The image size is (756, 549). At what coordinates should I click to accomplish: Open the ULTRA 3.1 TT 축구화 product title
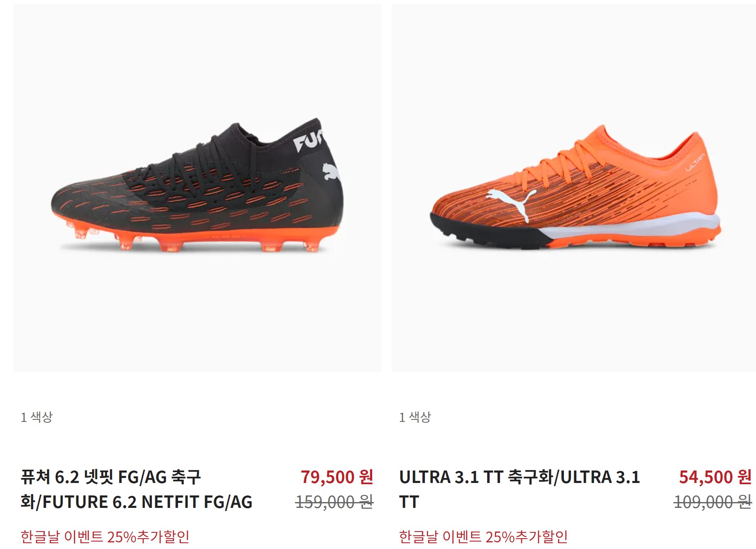click(x=519, y=489)
